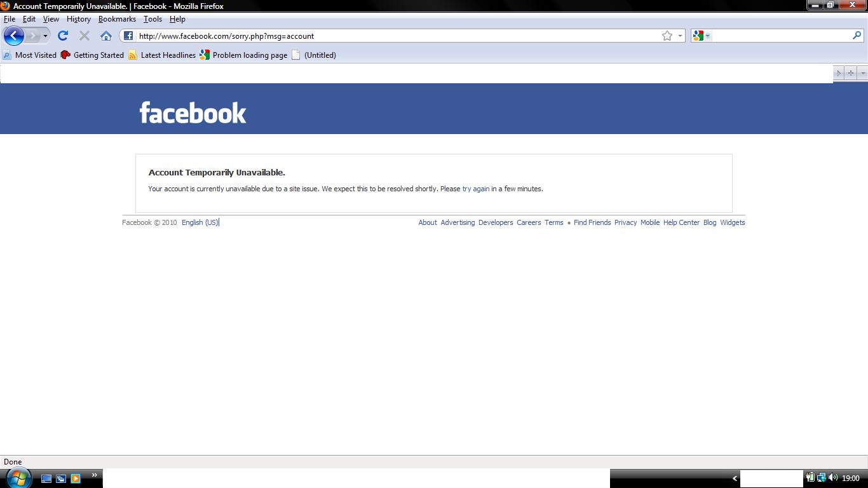Open the Help menu
868x488 pixels.
click(x=177, y=19)
